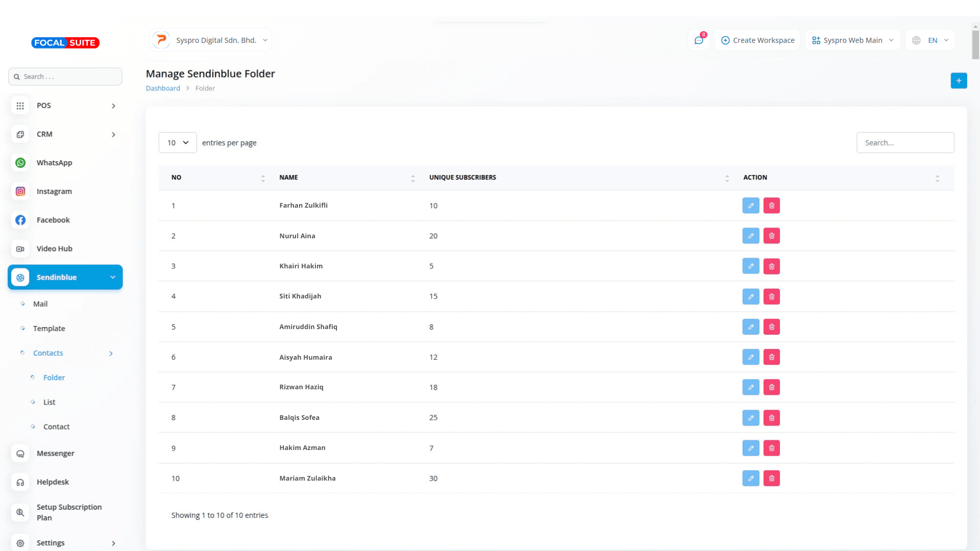Select the List submenu item
Screen dimensions: 980x551
(x=49, y=402)
